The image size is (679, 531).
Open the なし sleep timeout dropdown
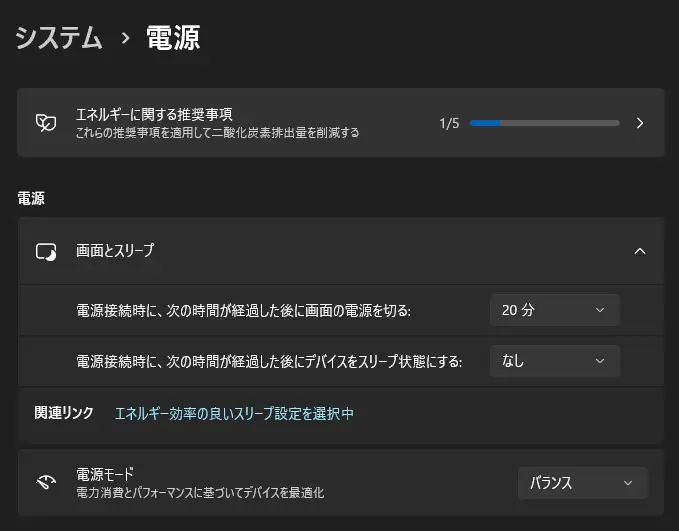pyautogui.click(x=554, y=361)
